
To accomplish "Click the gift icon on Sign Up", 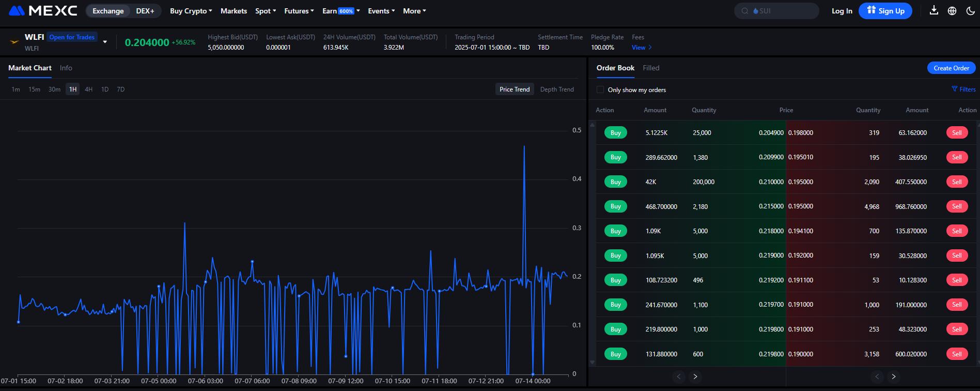I will 872,10.
